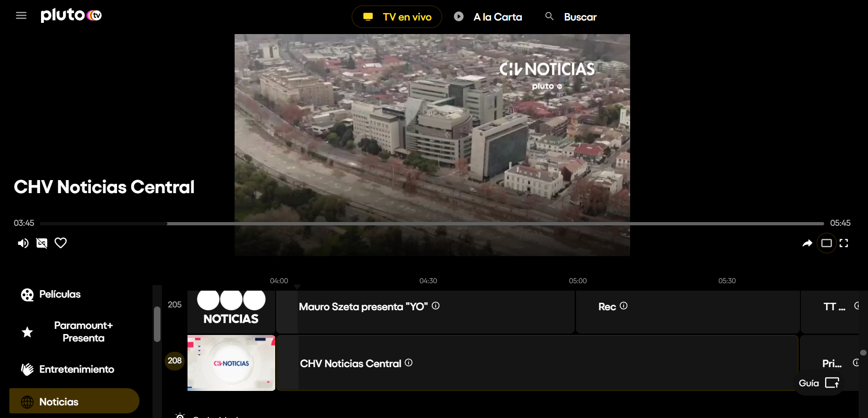Select the Rec program slot

[x=688, y=312]
